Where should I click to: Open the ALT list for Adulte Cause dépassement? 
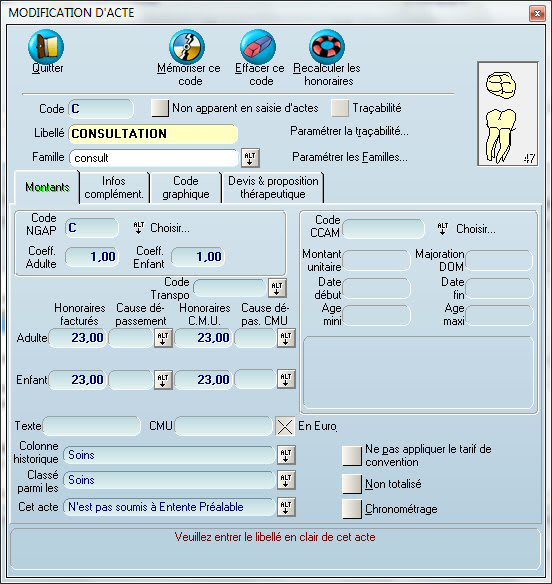pyautogui.click(x=163, y=338)
